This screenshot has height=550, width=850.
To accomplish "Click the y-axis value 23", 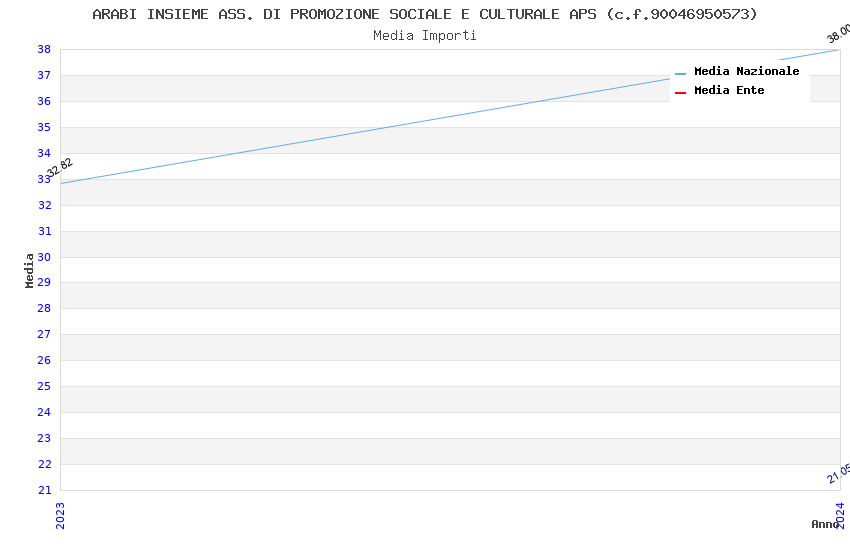I will 44,438.
